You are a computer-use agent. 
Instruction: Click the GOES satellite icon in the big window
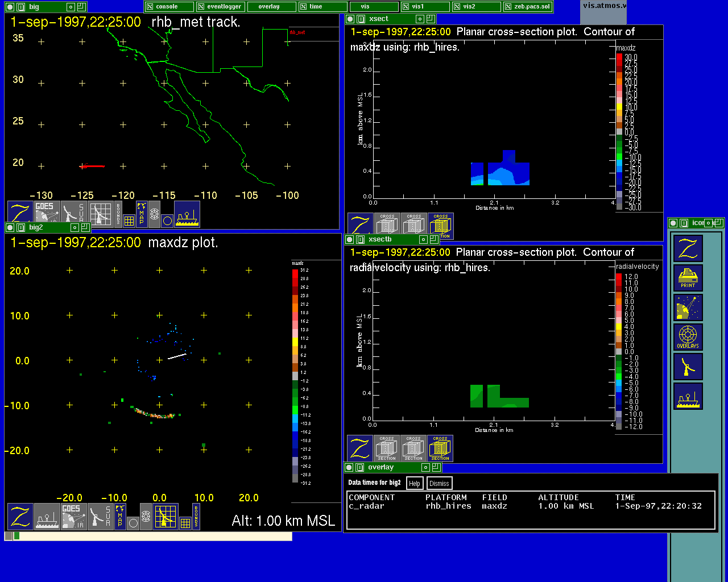(x=47, y=213)
